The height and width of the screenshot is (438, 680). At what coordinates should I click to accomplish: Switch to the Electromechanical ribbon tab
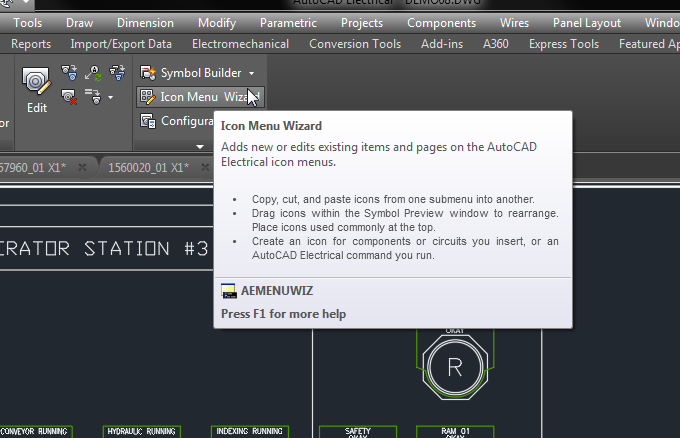[x=240, y=44]
